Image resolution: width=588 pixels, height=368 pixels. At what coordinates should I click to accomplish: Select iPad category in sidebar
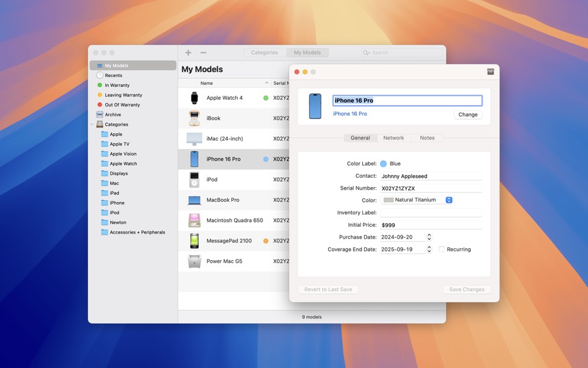(x=115, y=193)
